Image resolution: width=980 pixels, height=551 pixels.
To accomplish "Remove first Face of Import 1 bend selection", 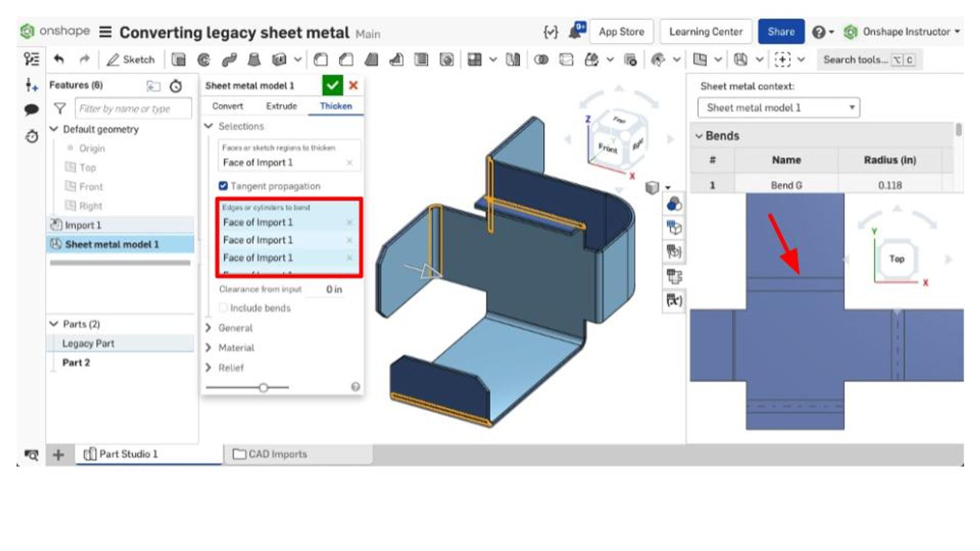I will [x=349, y=222].
